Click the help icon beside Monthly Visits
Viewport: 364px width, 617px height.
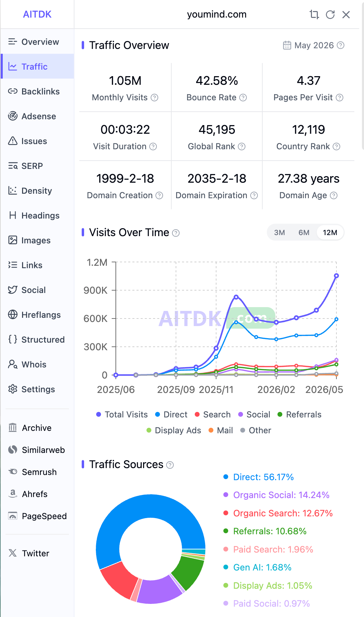pyautogui.click(x=155, y=98)
